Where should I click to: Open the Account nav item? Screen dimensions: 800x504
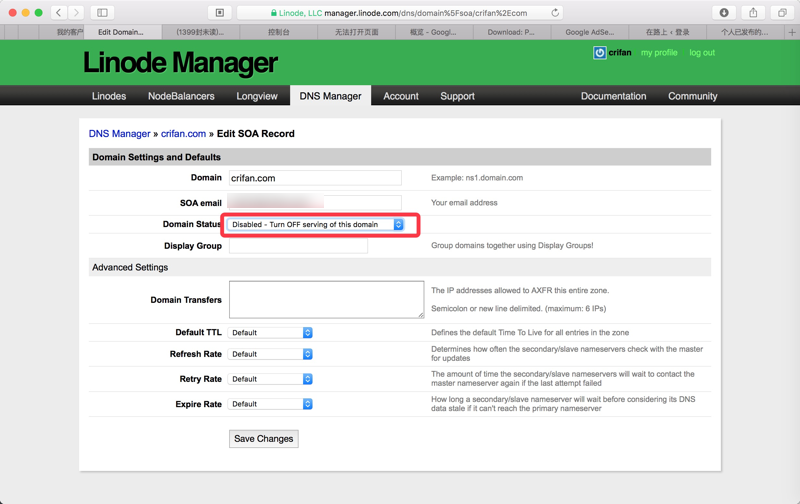[x=401, y=96]
